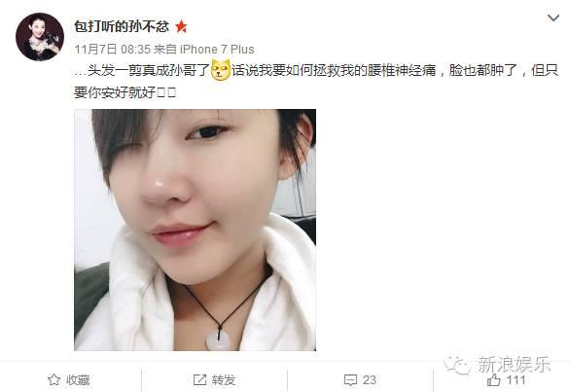This screenshot has width=570, height=392.
Task: Click the post text mentioning 腰椎神经痛
Action: (x=315, y=81)
